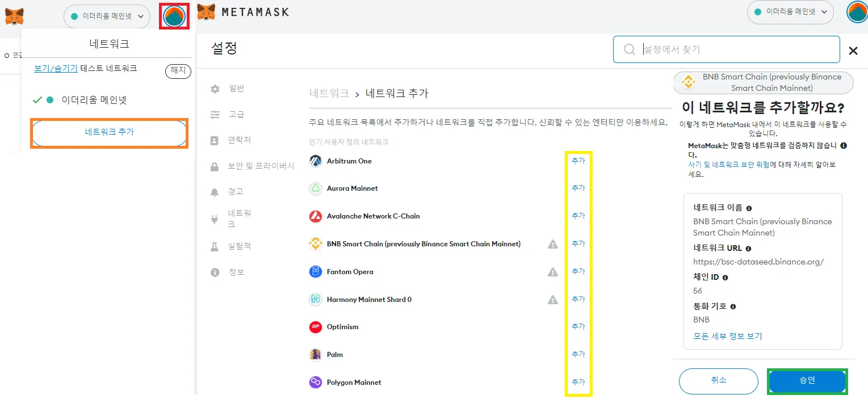
Task: Click the info circle icon in sidebar
Action: 215,272
